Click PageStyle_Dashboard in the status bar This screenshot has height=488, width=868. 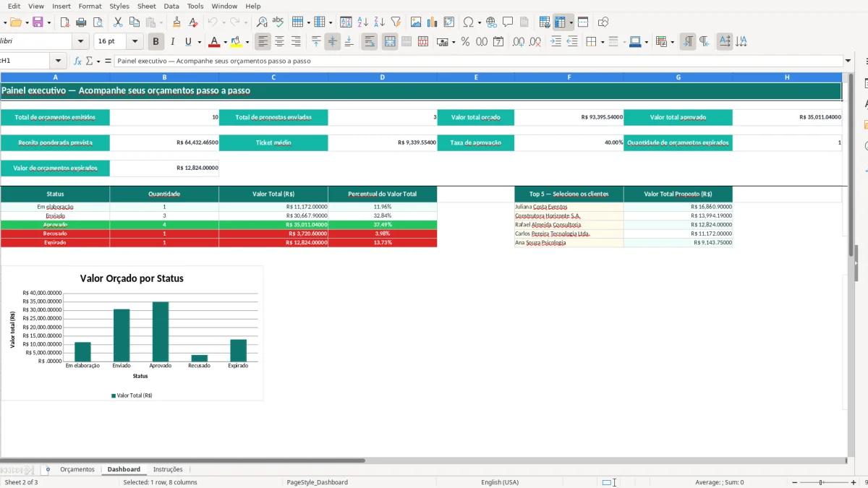pos(318,482)
